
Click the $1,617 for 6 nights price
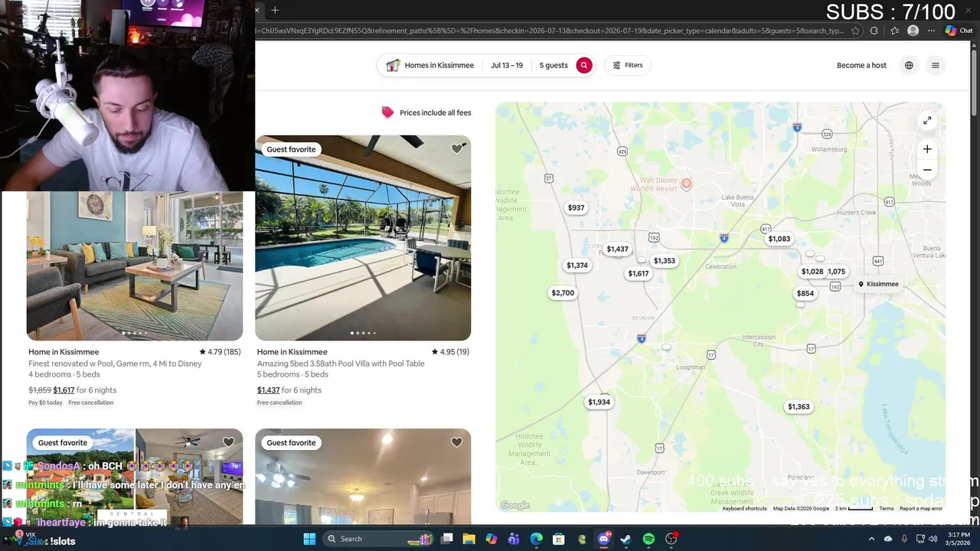[85, 390]
